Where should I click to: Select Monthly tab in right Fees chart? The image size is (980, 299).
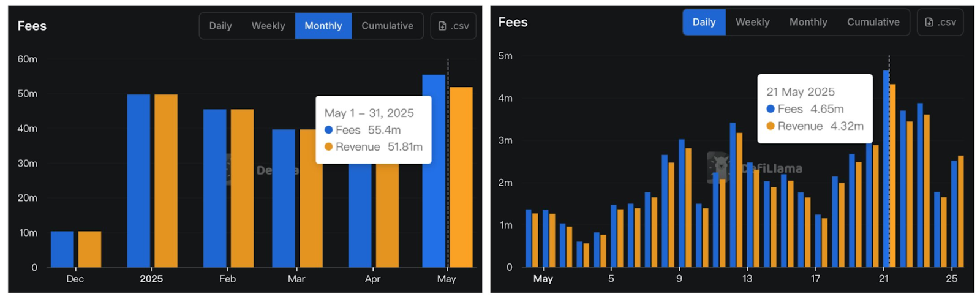[x=808, y=22]
